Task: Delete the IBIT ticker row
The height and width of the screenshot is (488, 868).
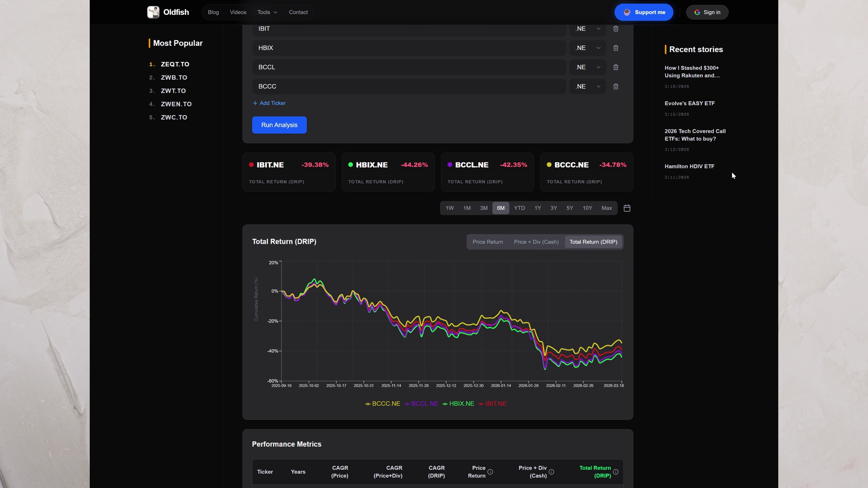Action: (x=616, y=29)
